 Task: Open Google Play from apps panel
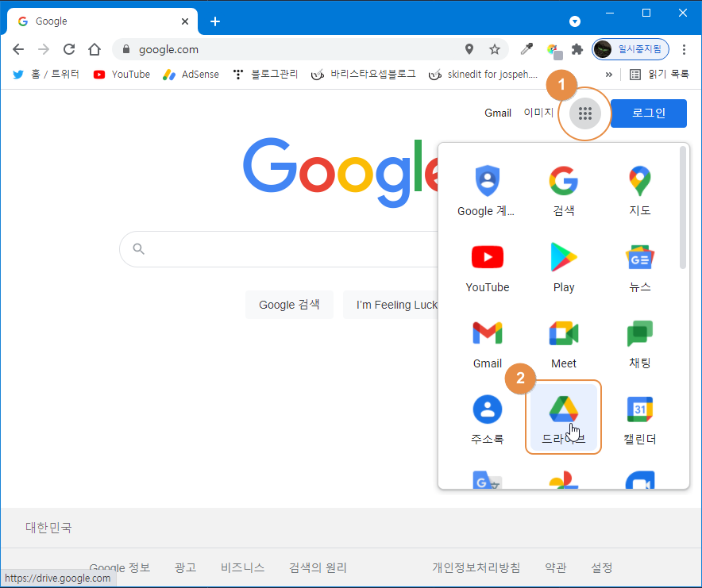coord(563,267)
